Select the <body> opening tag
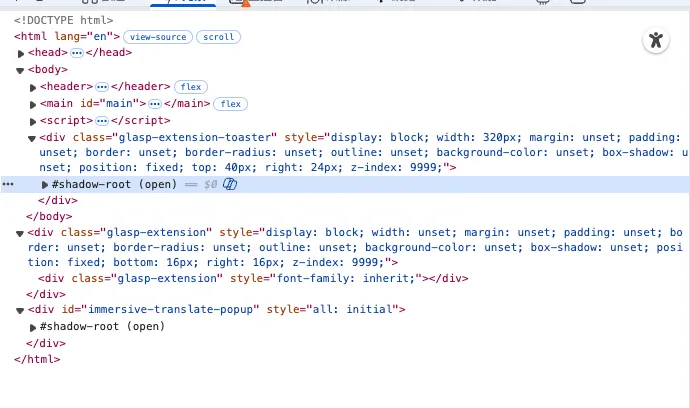The image size is (690, 408). pyautogui.click(x=48, y=70)
